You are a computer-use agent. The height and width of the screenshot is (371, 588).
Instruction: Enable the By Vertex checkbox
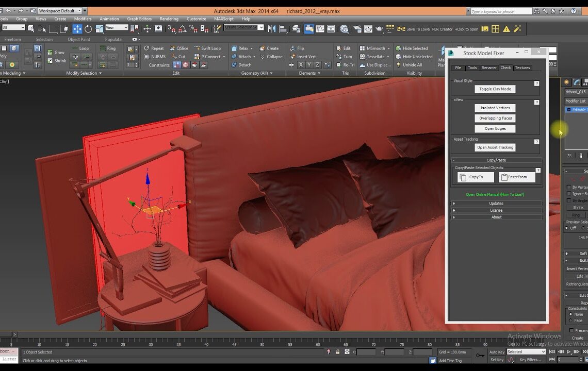(x=569, y=187)
